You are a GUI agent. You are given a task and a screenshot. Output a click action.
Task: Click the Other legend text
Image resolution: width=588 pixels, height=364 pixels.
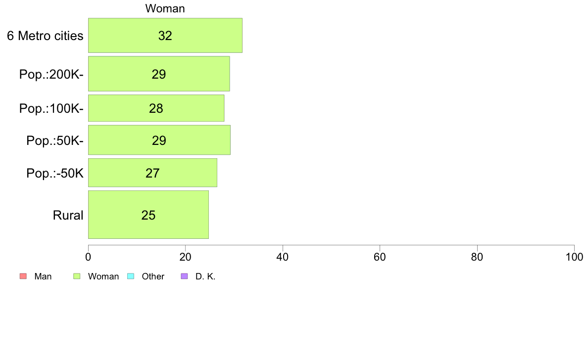click(x=153, y=276)
